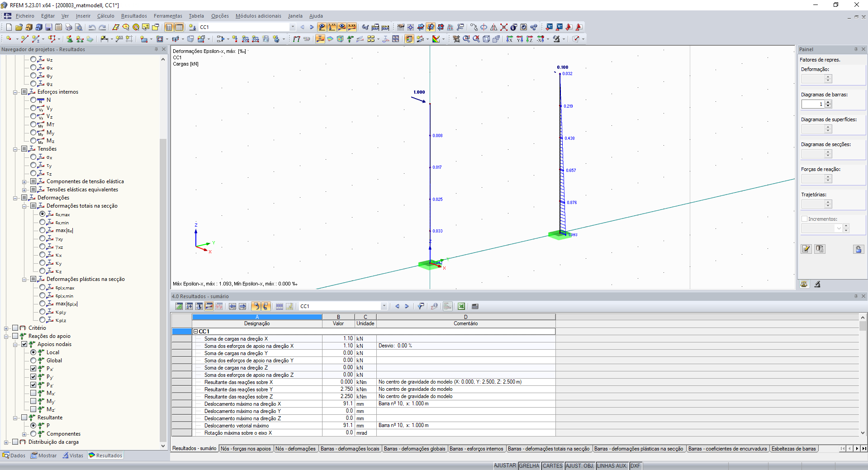Toggle the GRELHA status bar button
This screenshot has width=868, height=470.
point(529,466)
